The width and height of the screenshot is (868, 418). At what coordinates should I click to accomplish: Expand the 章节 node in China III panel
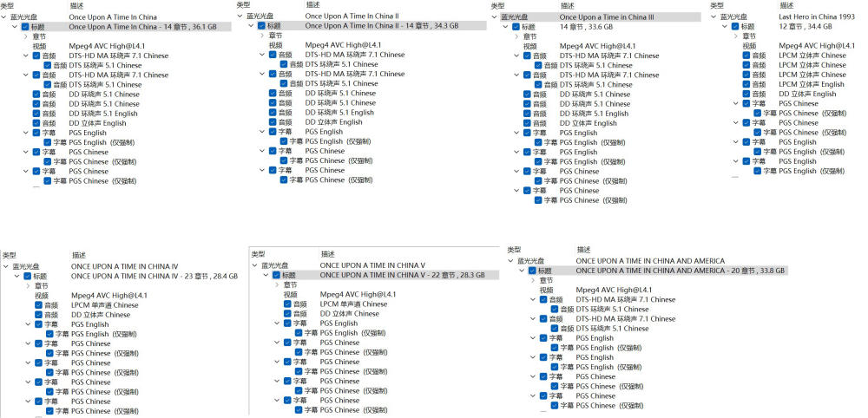(x=517, y=36)
